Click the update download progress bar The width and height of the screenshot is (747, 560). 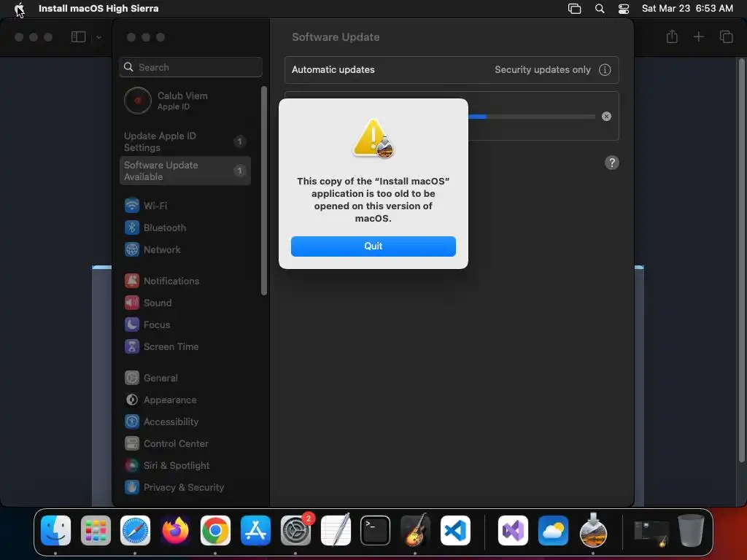point(531,117)
